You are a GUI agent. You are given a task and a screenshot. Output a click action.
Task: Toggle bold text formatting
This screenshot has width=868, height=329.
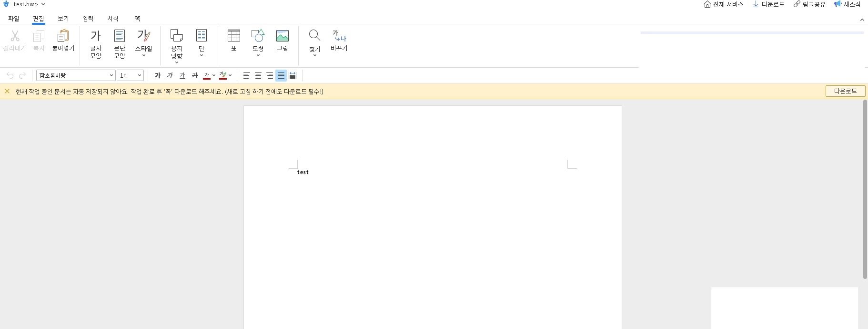pos(158,75)
